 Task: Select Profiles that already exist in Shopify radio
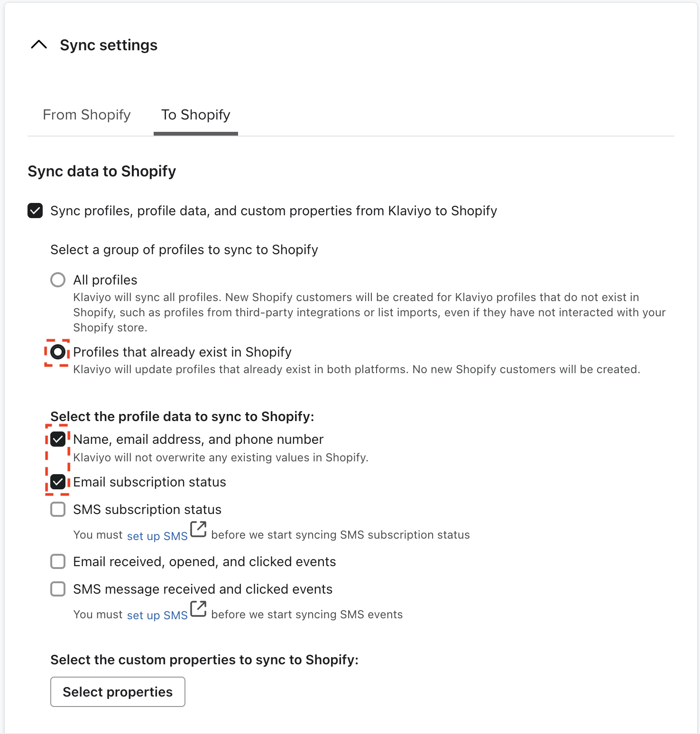pos(58,352)
